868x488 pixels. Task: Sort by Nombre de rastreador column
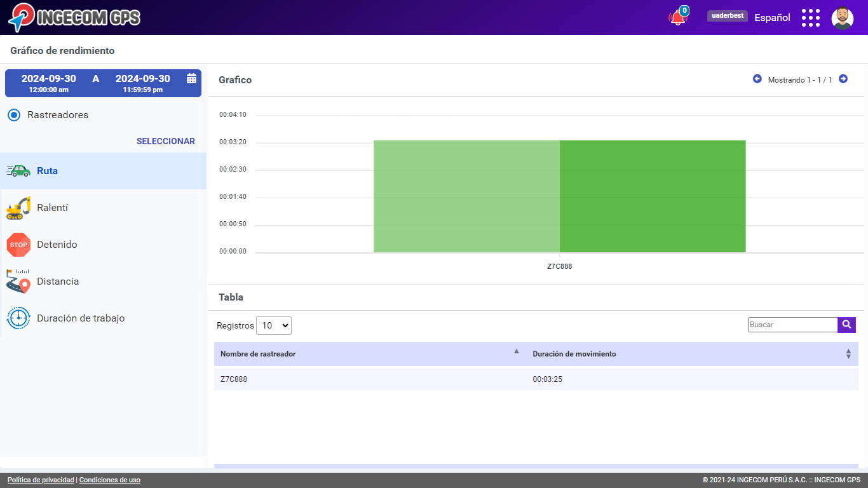[369, 354]
